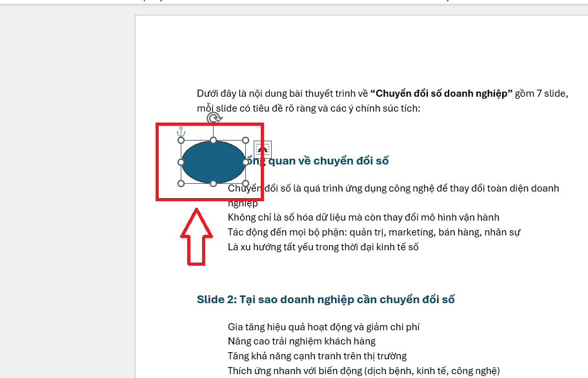Click the bottom-right sizing handle of the ellipse
The height and width of the screenshot is (378, 588).
pos(245,184)
